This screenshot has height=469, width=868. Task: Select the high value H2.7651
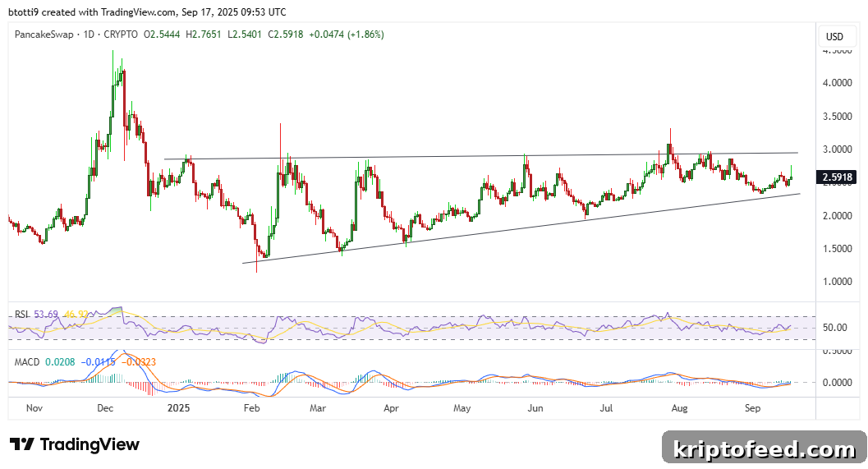pyautogui.click(x=203, y=34)
